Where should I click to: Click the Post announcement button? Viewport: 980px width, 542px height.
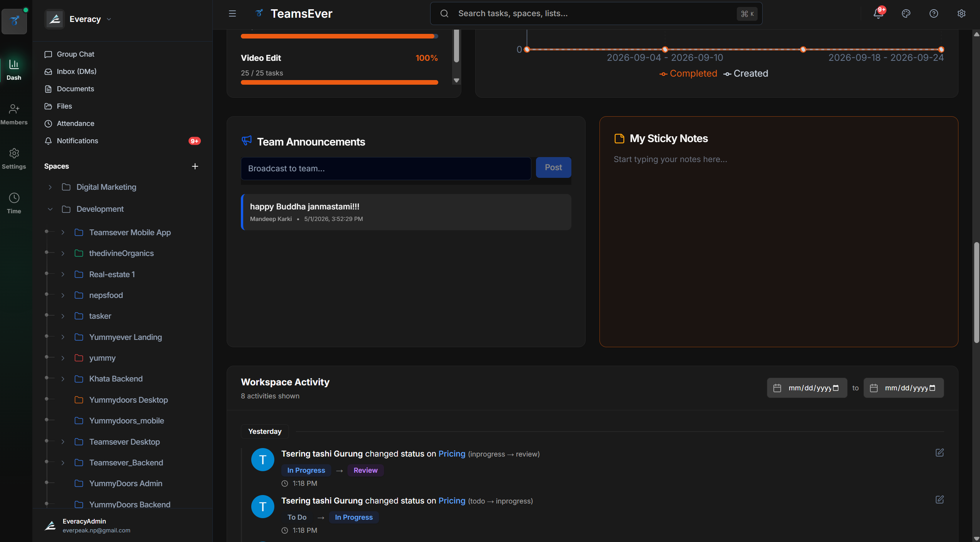pyautogui.click(x=553, y=167)
